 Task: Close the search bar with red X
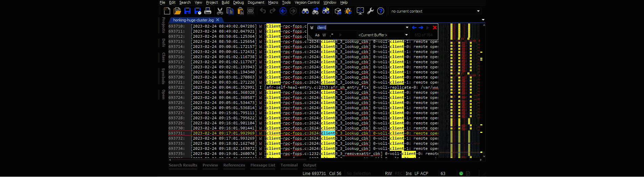pyautogui.click(x=435, y=28)
